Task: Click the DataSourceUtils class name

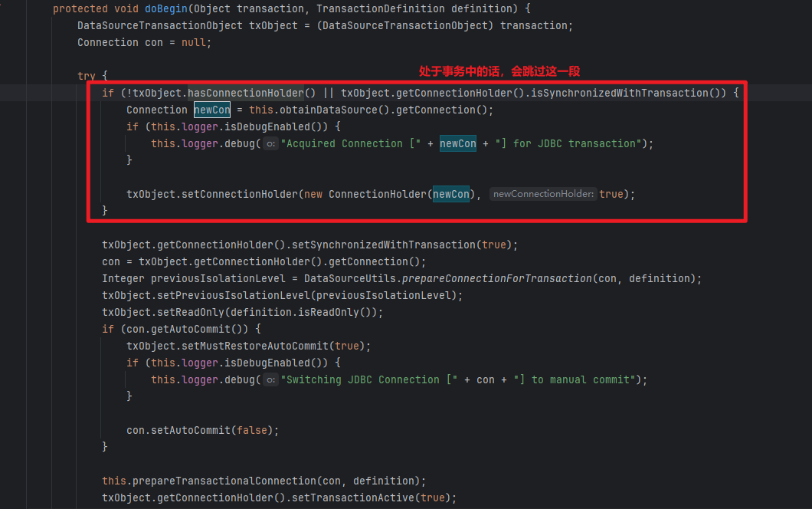Action: click(x=350, y=279)
